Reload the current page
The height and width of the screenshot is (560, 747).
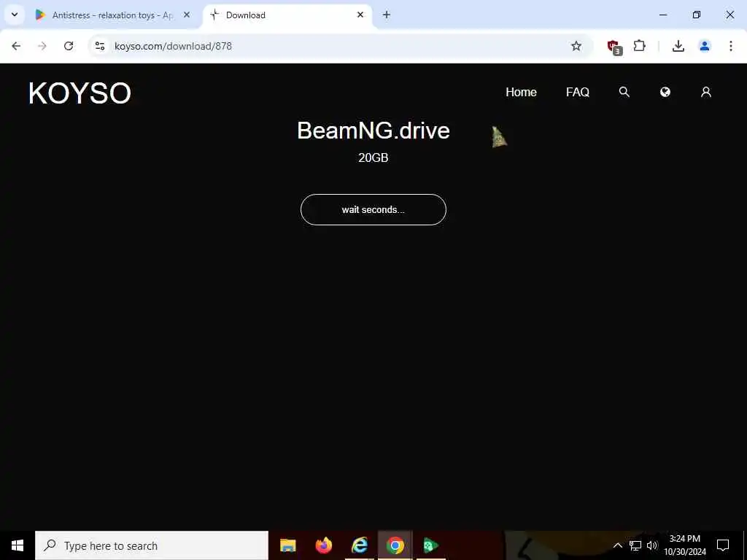pos(69,46)
